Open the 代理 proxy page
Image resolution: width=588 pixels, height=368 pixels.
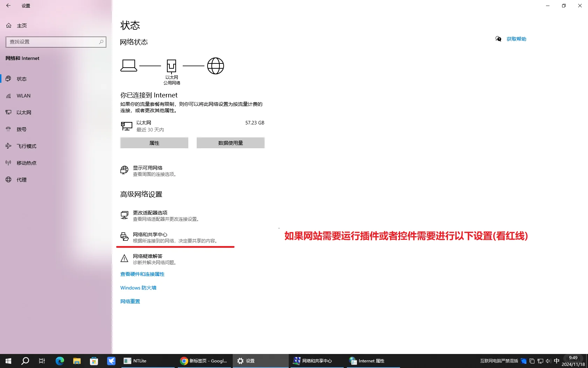[56, 180]
